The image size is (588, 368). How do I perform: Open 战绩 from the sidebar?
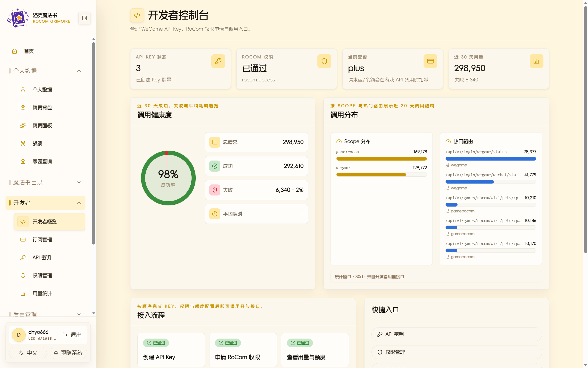pos(50,144)
